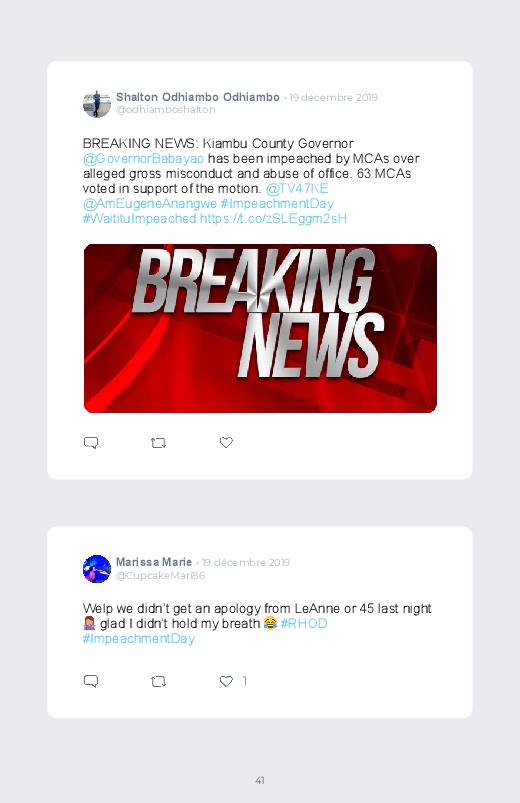Open Shalton Odhiambo's profile avatar
The height and width of the screenshot is (803, 520).
[x=97, y=103]
